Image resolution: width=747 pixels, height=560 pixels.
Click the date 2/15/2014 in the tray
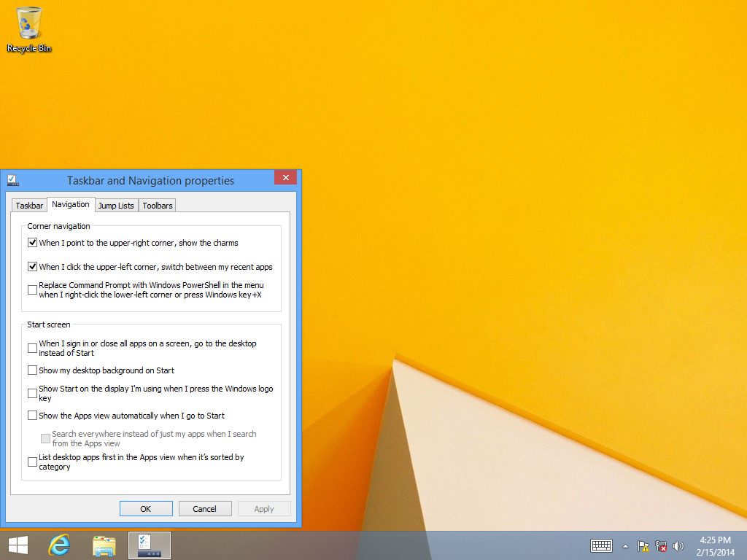coord(715,553)
